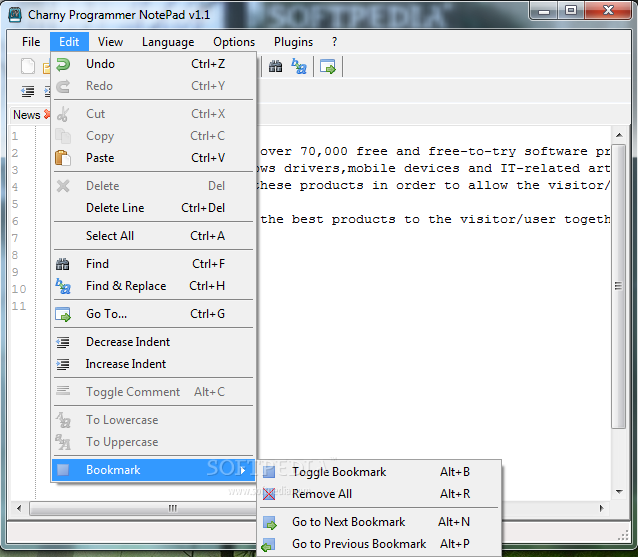Click line number 10 in gutter

(x=19, y=289)
